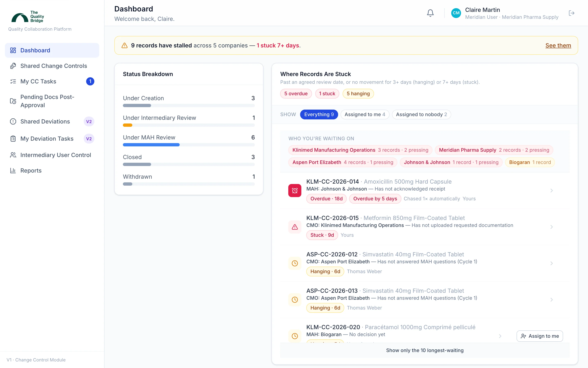This screenshot has width=588, height=368.
Task: Open the notifications bell
Action: 430,13
